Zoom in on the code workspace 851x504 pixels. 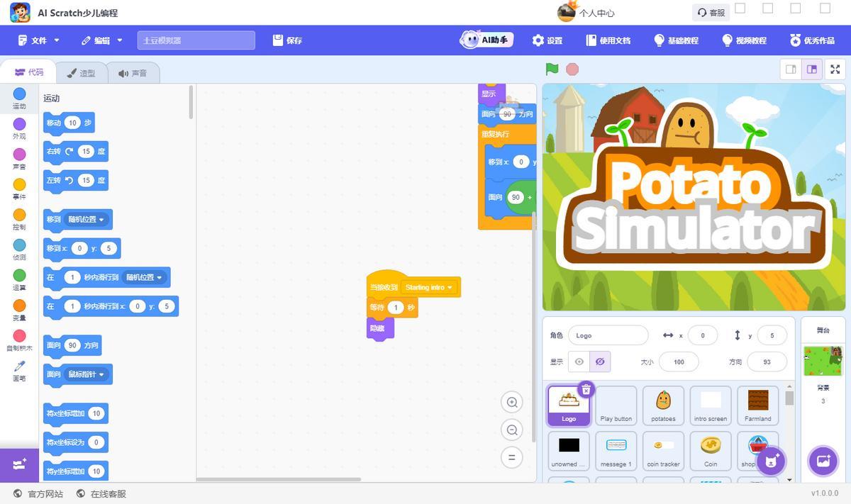point(511,402)
